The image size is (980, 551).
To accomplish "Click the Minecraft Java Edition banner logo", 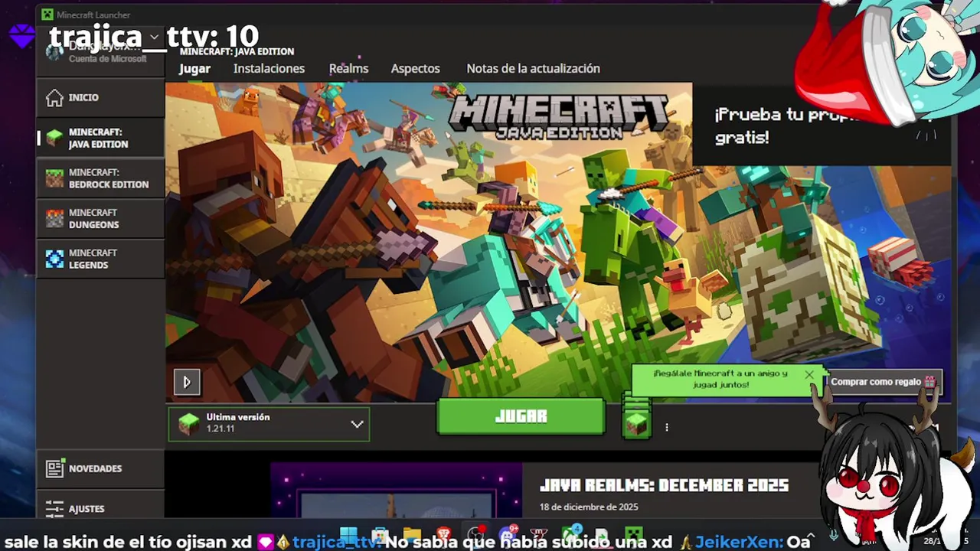I will 558,116.
